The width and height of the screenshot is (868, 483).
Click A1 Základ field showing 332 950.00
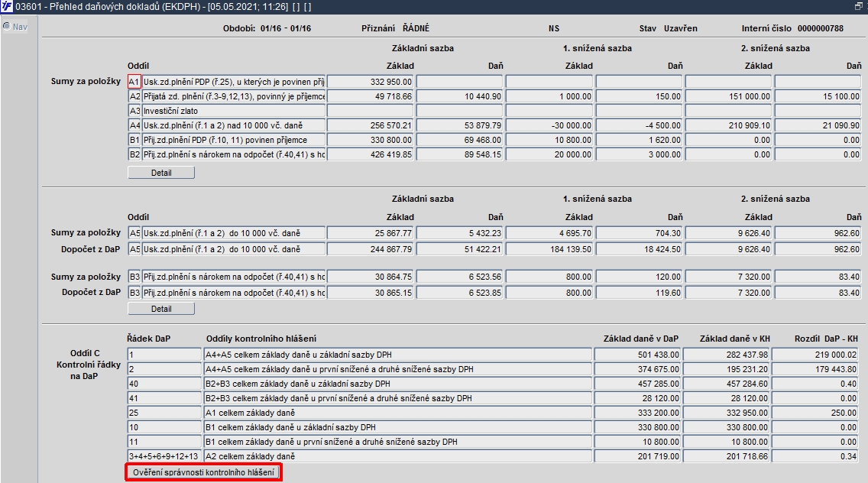(x=370, y=82)
